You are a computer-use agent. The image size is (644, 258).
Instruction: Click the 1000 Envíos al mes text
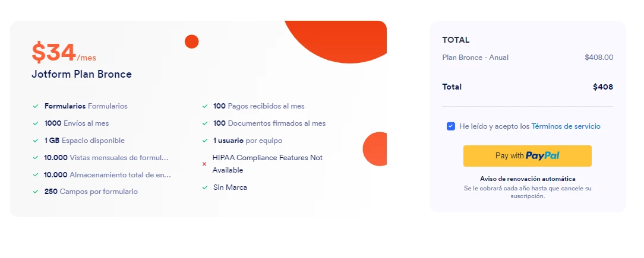tap(77, 123)
